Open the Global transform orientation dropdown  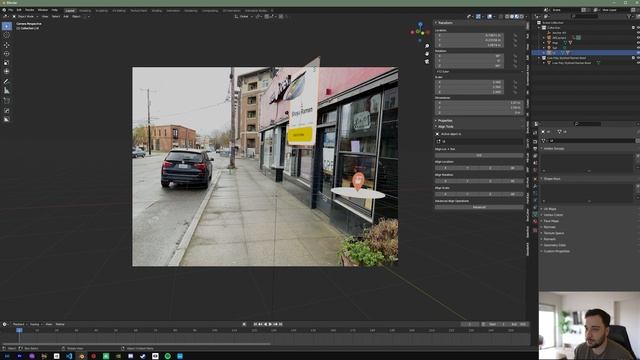244,17
